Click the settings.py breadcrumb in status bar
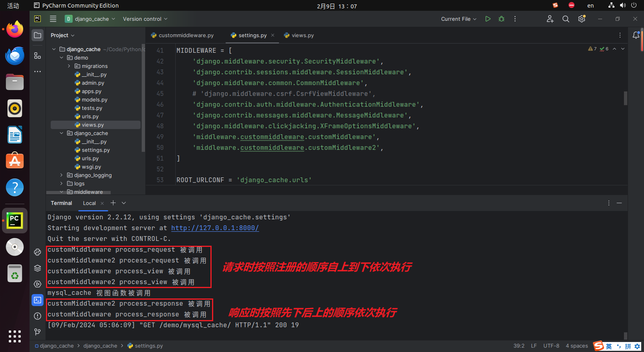 pyautogui.click(x=145, y=346)
